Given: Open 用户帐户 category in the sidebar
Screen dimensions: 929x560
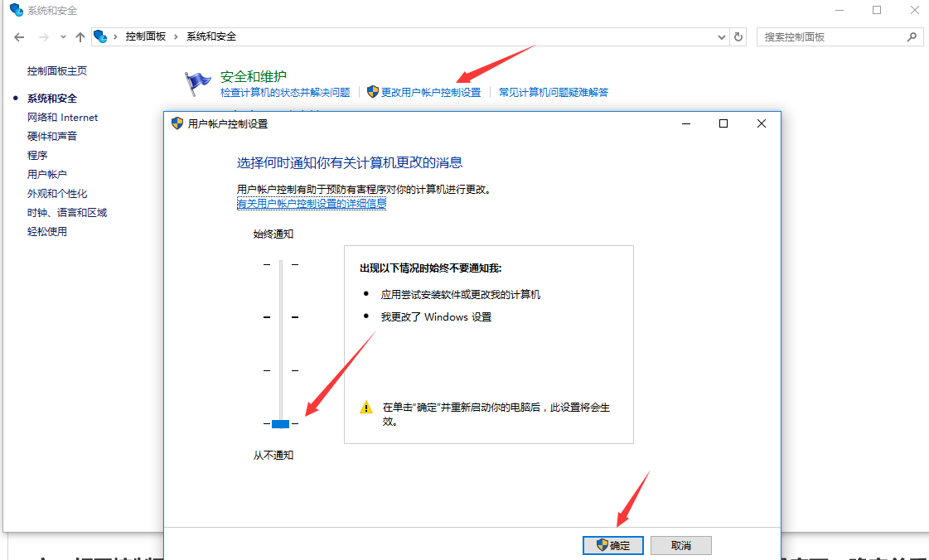Looking at the screenshot, I should [x=46, y=174].
